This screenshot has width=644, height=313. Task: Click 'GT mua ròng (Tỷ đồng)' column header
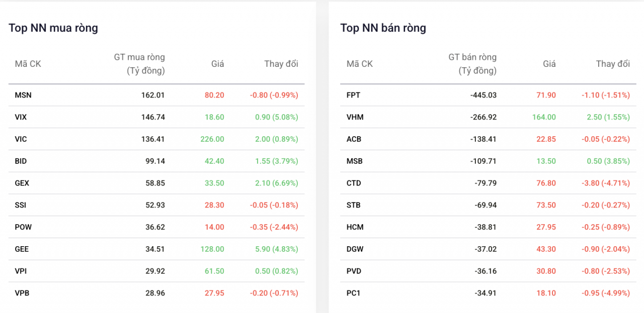tap(139, 64)
